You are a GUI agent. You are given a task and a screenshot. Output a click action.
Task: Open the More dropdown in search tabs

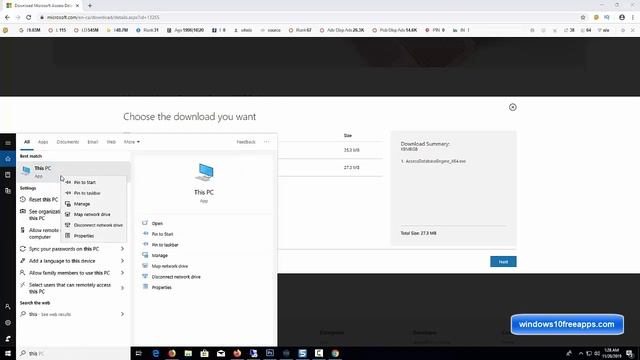point(132,142)
